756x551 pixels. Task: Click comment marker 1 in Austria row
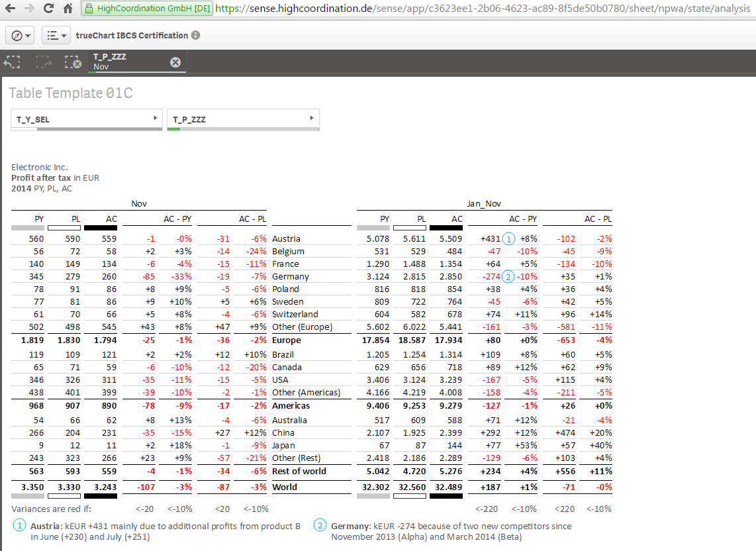508,239
